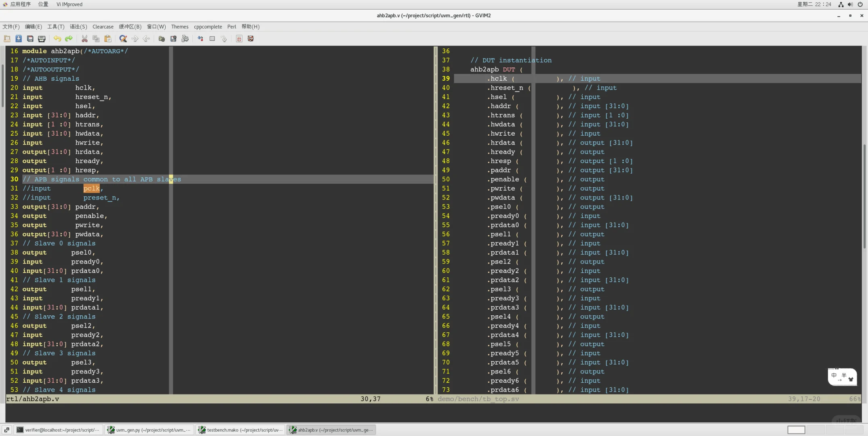This screenshot has height=436, width=868.
Task: Click the system volume icon
Action: [850, 4]
